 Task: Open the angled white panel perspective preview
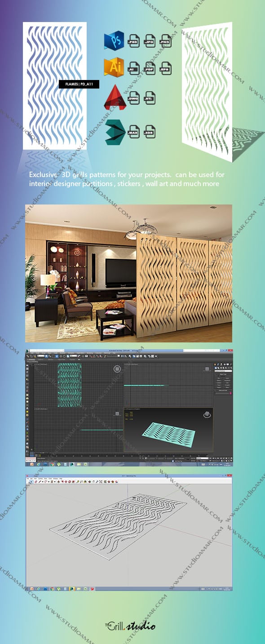[x=207, y=92]
